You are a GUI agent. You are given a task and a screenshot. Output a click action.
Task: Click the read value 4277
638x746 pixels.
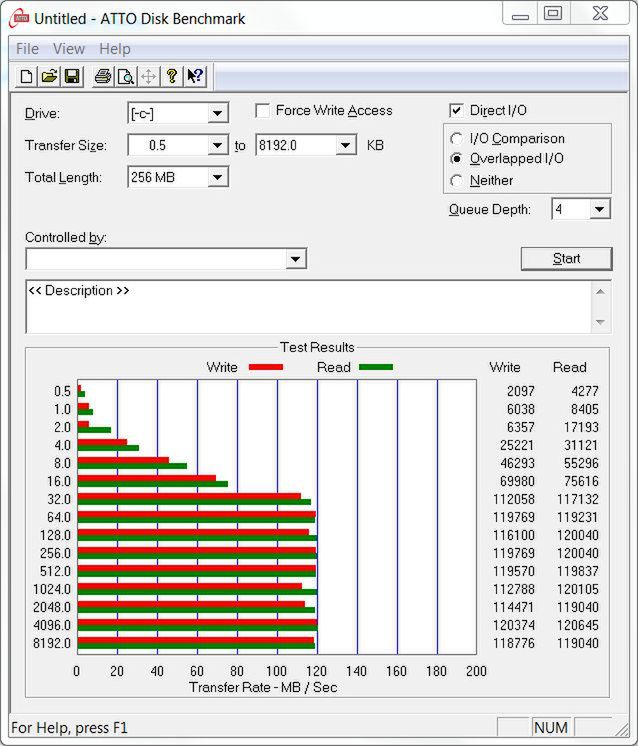tap(585, 391)
